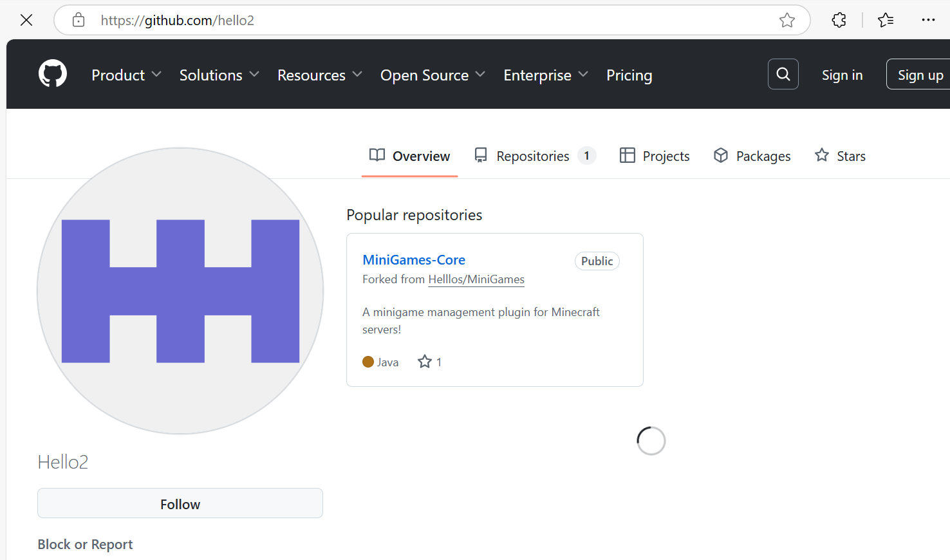
Task: Click the Block or Report link
Action: pyautogui.click(x=85, y=544)
